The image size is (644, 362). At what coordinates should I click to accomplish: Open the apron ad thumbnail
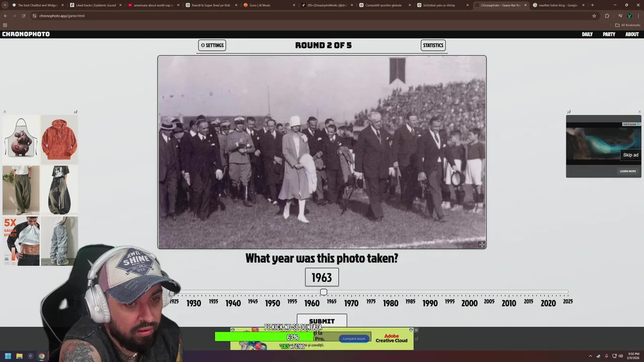(21, 140)
